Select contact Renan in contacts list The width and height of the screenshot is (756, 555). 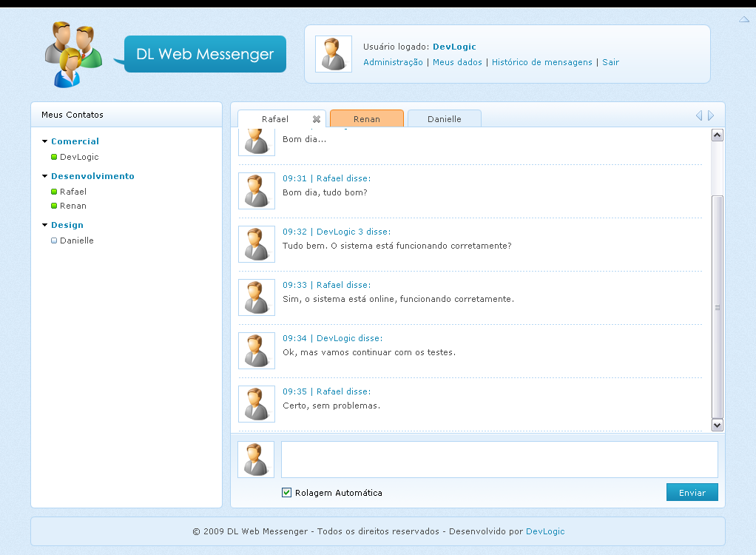click(x=72, y=206)
